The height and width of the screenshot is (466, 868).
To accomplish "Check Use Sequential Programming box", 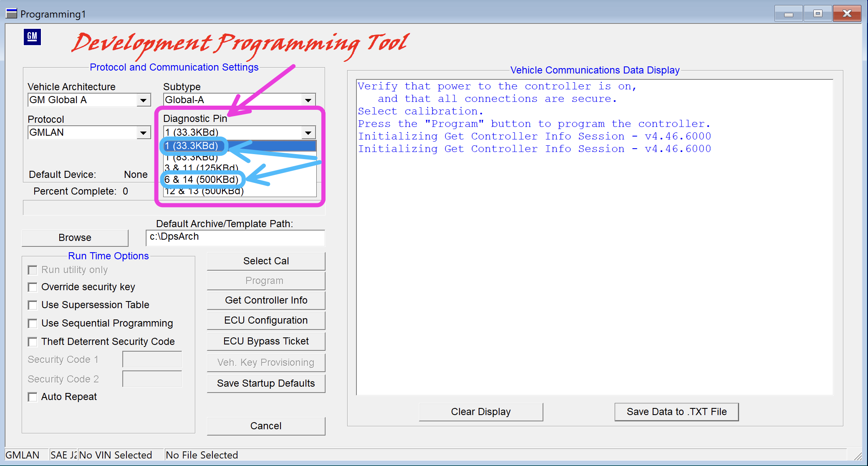I will [x=32, y=324].
